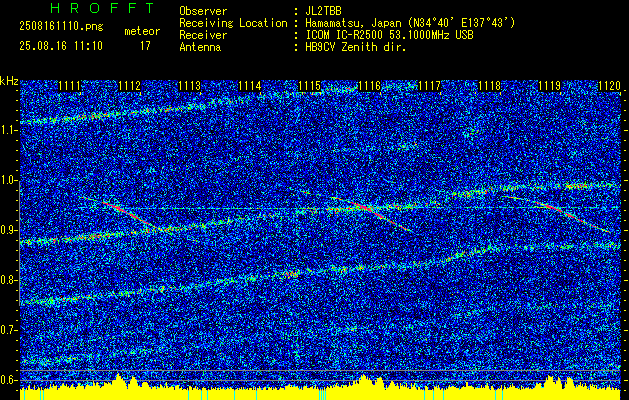Click the kHz axis unit label
The width and height of the screenshot is (629, 400).
[9, 81]
